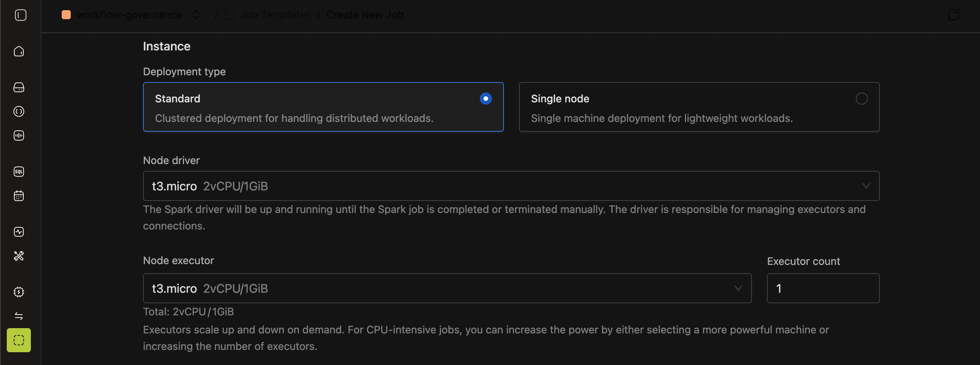Select the Standard deployment radio button

[x=485, y=99]
